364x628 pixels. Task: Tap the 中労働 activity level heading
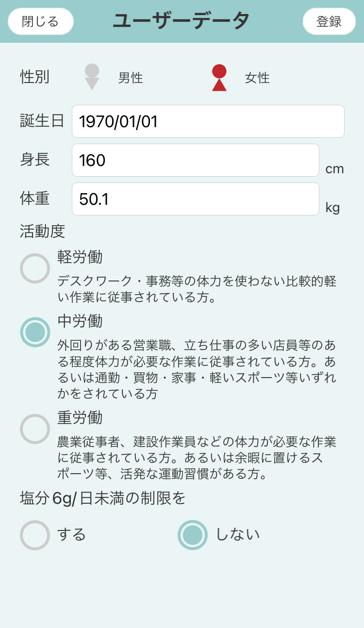[x=80, y=321]
